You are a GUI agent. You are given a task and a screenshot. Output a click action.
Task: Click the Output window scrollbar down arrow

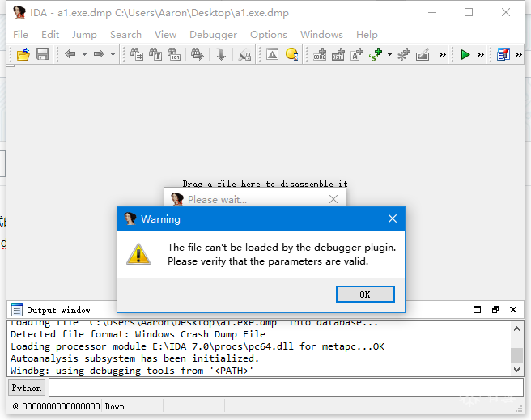coord(516,370)
